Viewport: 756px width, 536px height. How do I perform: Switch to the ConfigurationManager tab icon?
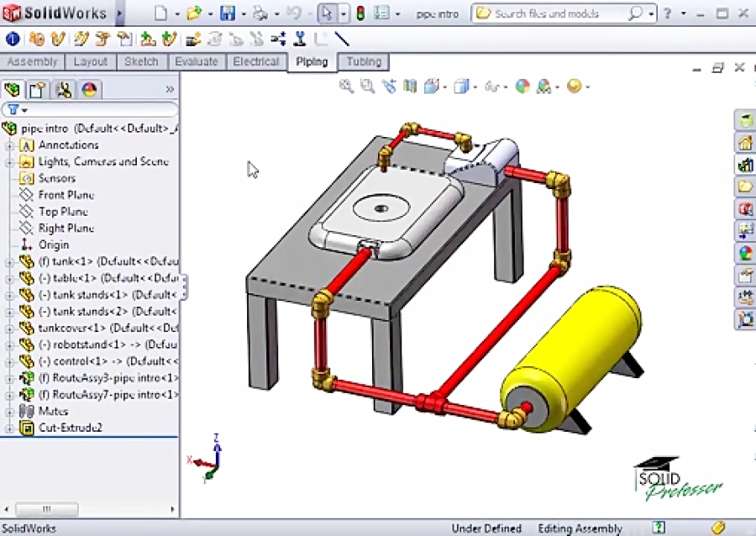click(x=64, y=89)
